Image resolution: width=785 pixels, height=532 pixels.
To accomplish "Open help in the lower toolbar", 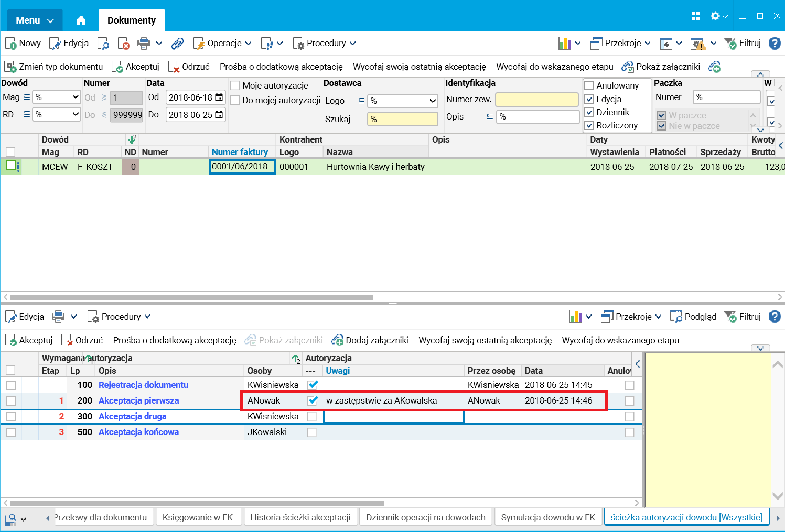I will 775,317.
